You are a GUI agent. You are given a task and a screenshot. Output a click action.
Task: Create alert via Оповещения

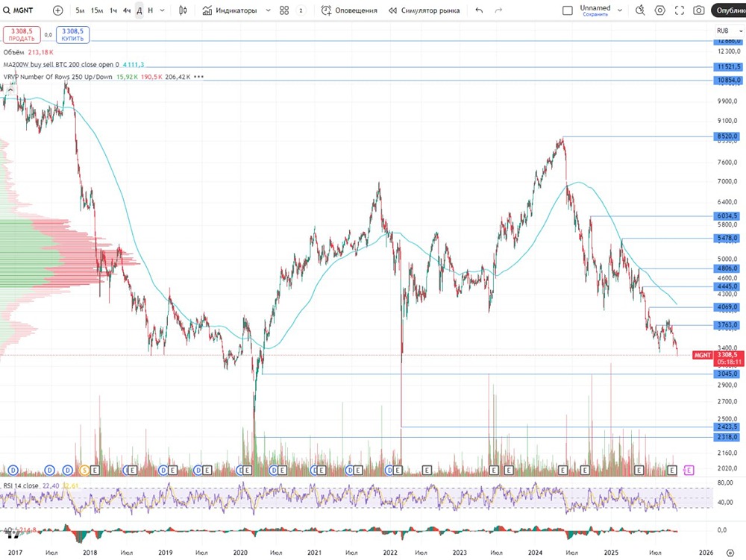349,10
